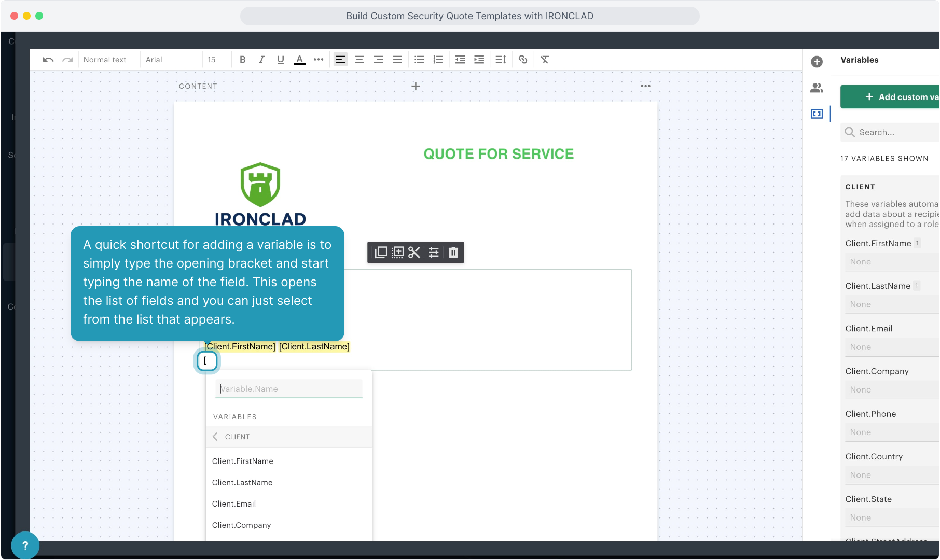Viewport: 940px width, 560px height.
Task: Choose Client.Company in the variables popup
Action: 241,525
